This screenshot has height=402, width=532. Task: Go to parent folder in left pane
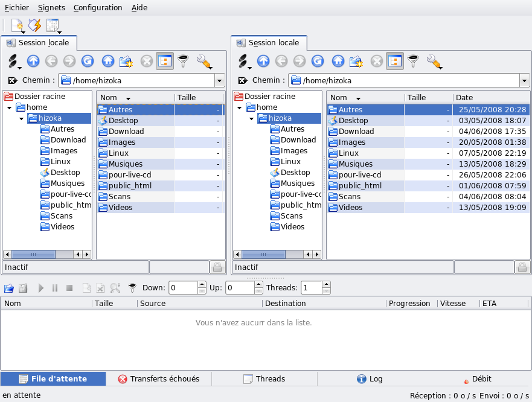pos(33,61)
